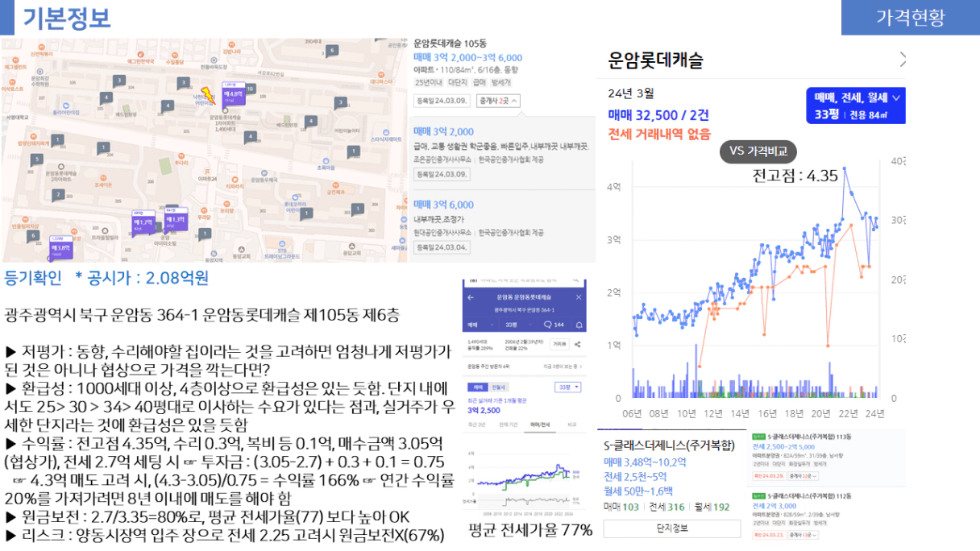Screen dimensions: 980x551
Task: Switch to the 비교 tab
Action: (572, 425)
